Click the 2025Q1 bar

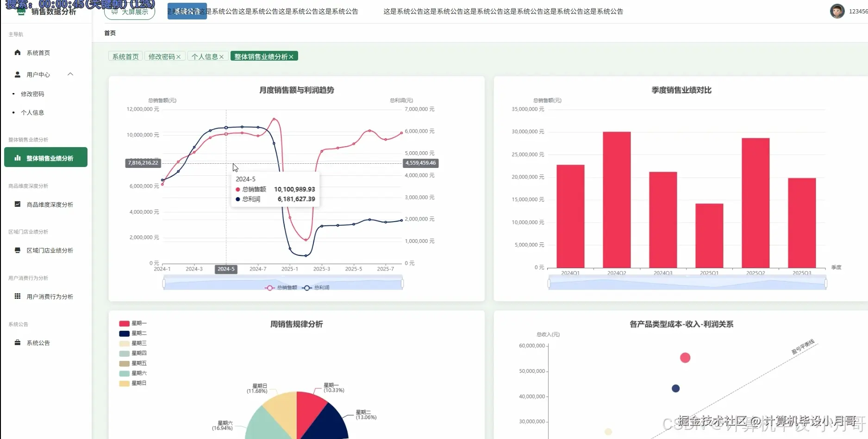709,235
